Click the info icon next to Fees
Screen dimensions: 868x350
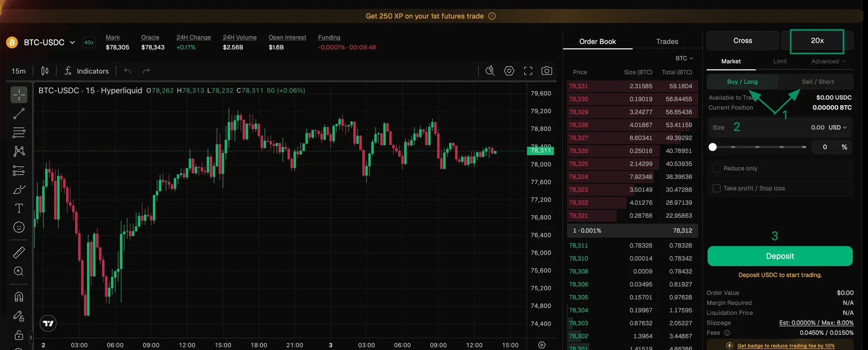pyautogui.click(x=727, y=333)
